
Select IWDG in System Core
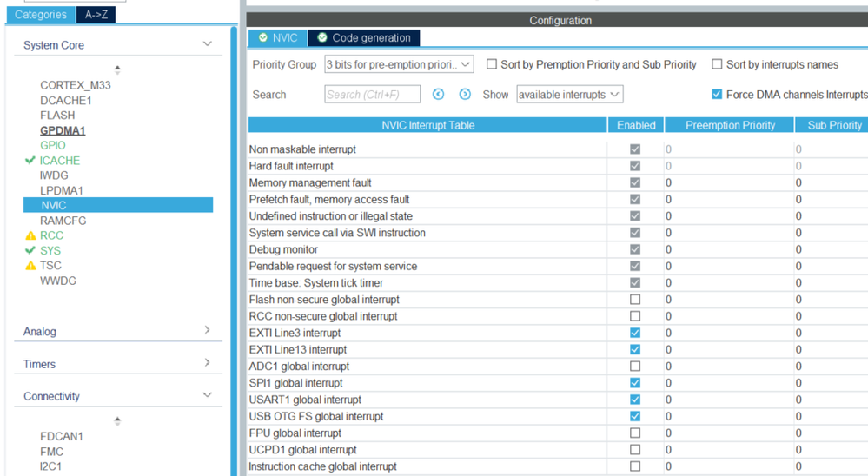54,175
